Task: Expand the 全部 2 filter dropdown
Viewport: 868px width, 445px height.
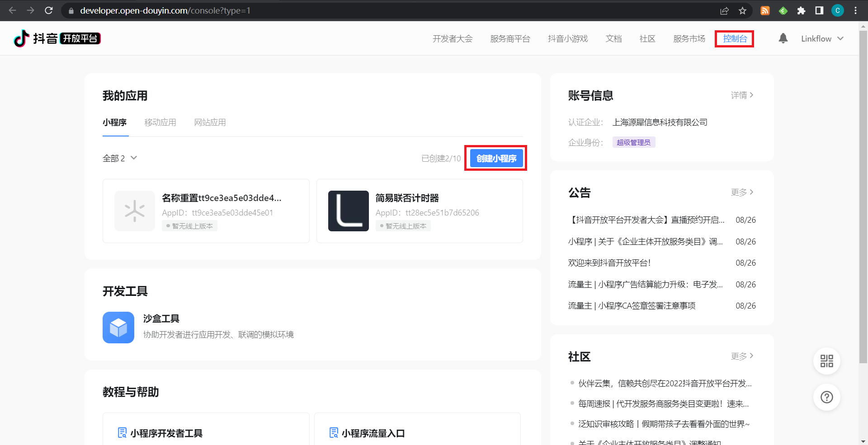Action: coord(120,158)
